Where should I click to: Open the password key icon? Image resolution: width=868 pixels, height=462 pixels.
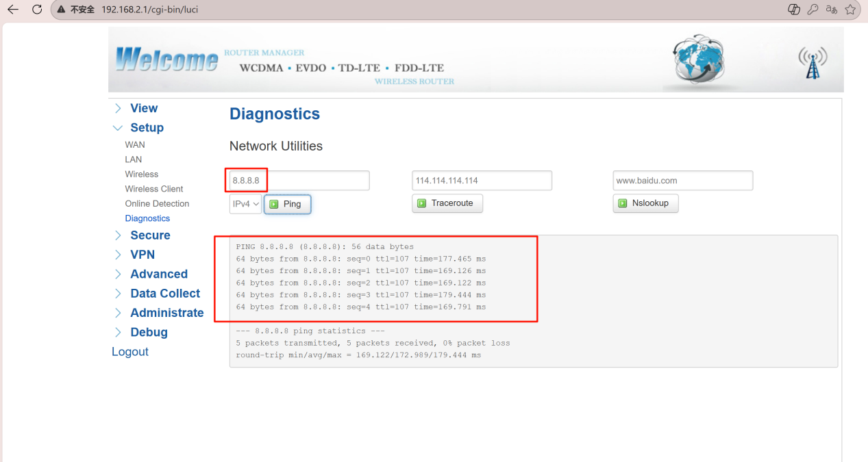(813, 10)
